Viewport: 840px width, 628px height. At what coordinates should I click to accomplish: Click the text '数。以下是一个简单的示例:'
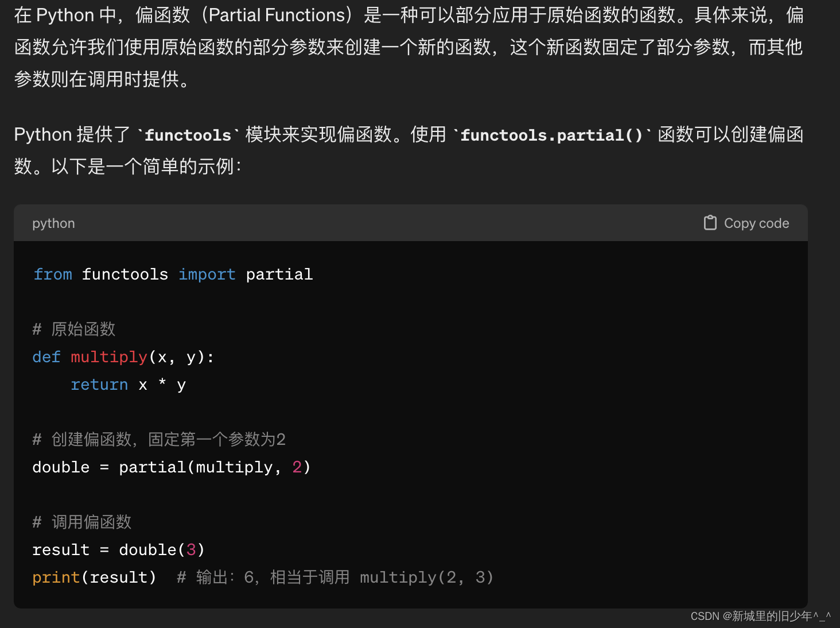point(129,166)
